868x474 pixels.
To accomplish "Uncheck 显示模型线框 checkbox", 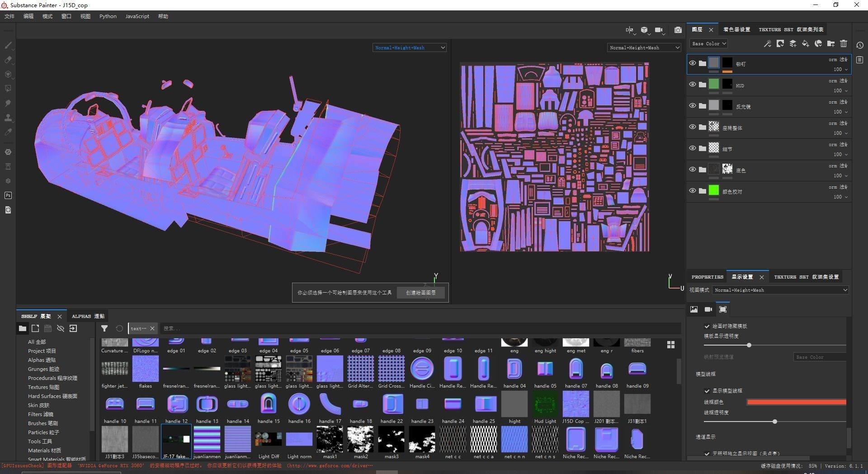I will (x=707, y=391).
